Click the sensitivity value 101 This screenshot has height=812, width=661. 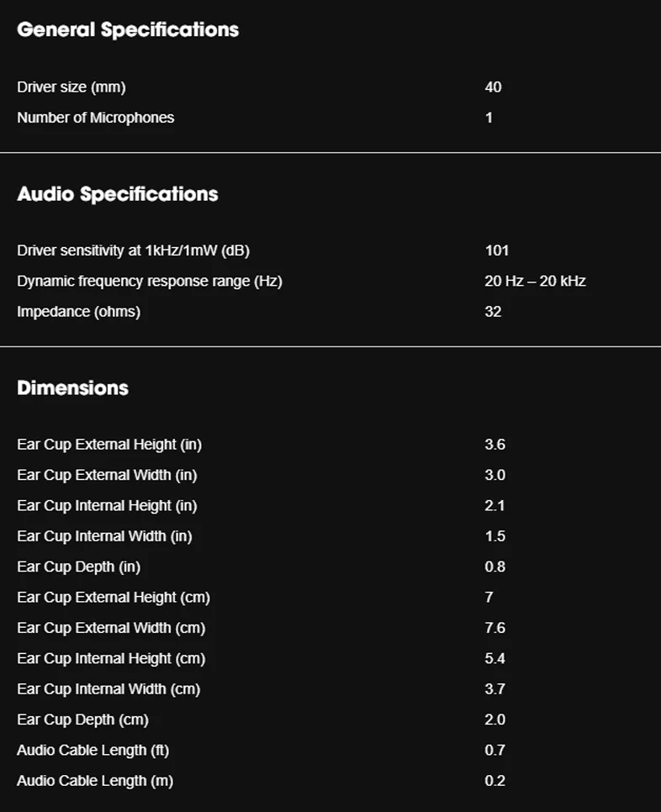(497, 250)
